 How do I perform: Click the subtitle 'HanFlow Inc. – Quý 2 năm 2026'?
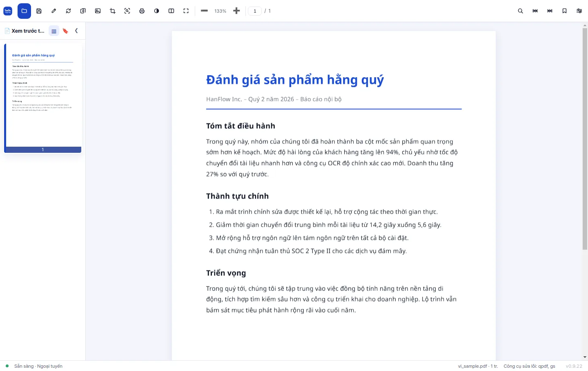click(250, 99)
